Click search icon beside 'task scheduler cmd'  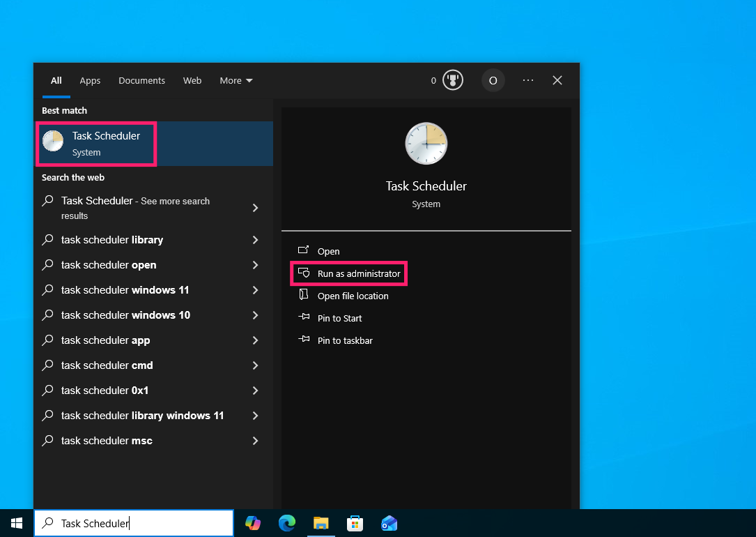48,365
